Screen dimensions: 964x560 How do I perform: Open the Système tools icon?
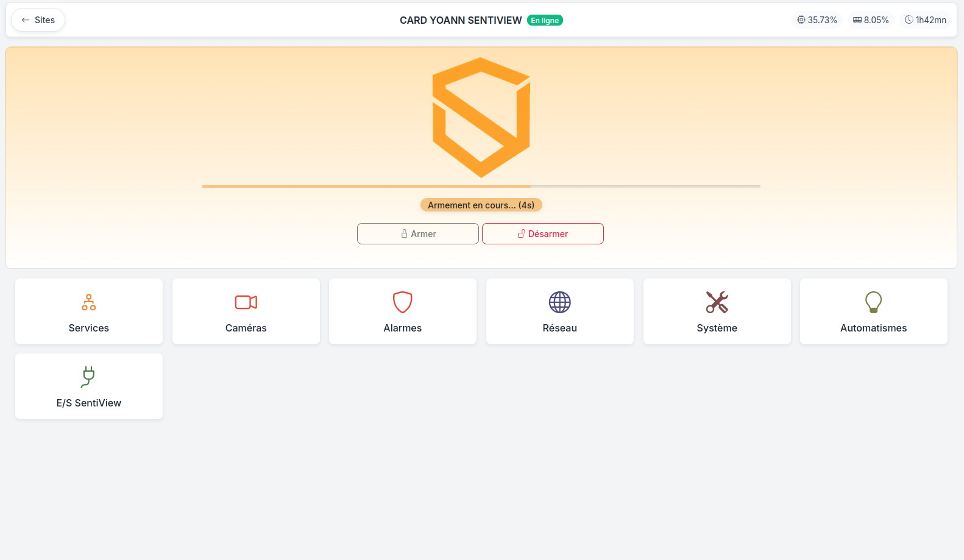[717, 302]
